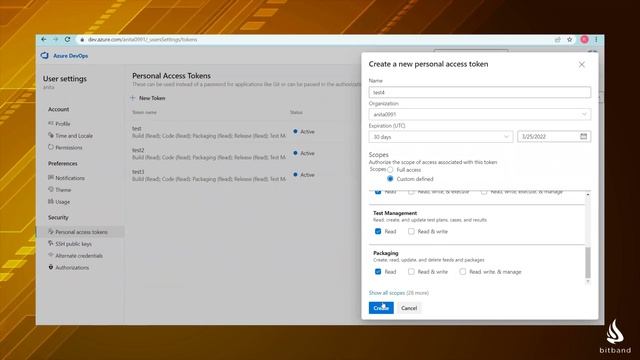The height and width of the screenshot is (360, 640).
Task: Click the Personal access tokens key icon
Action: pyautogui.click(x=51, y=231)
